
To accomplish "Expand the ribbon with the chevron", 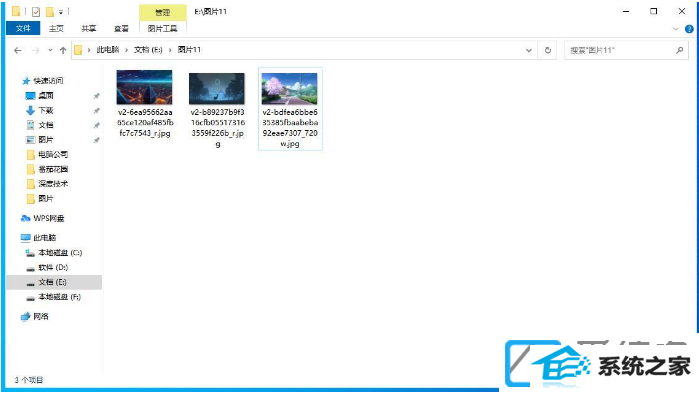I will (676, 29).
